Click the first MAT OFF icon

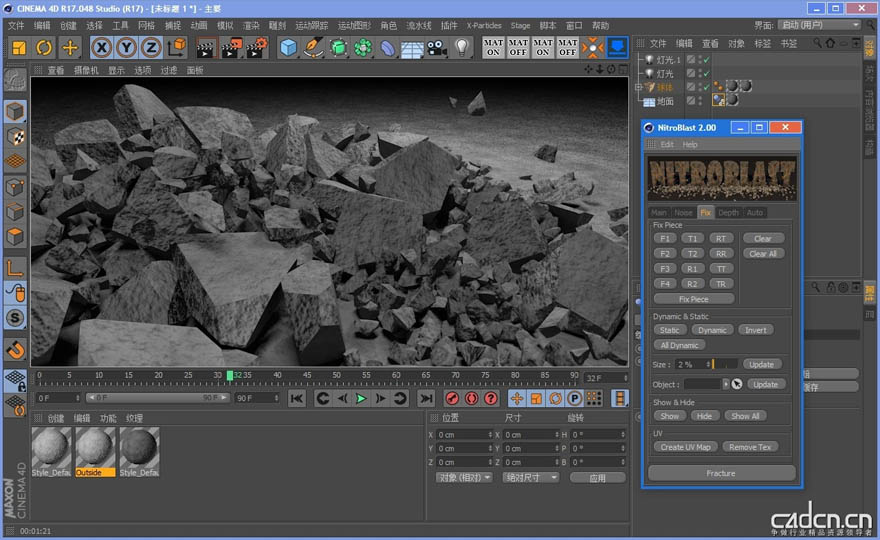point(518,48)
